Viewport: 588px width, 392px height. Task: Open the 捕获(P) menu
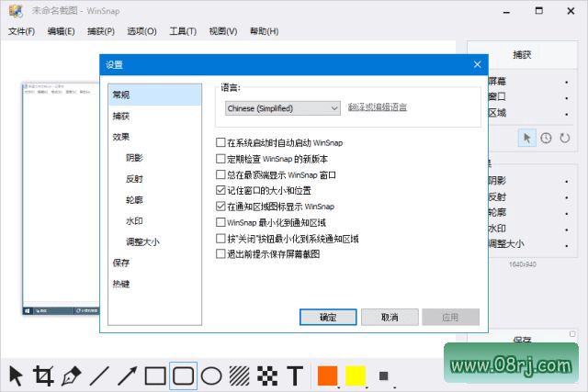click(101, 31)
